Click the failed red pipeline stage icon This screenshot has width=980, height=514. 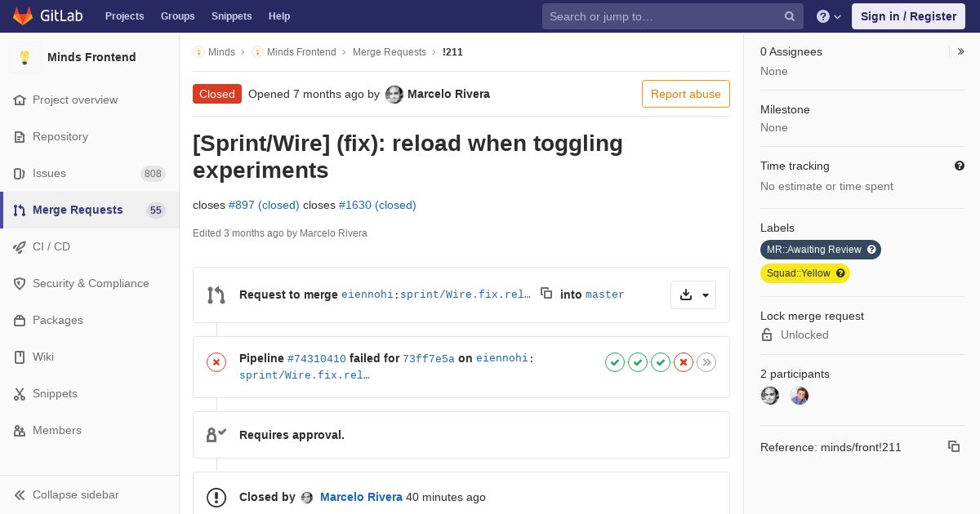[684, 362]
